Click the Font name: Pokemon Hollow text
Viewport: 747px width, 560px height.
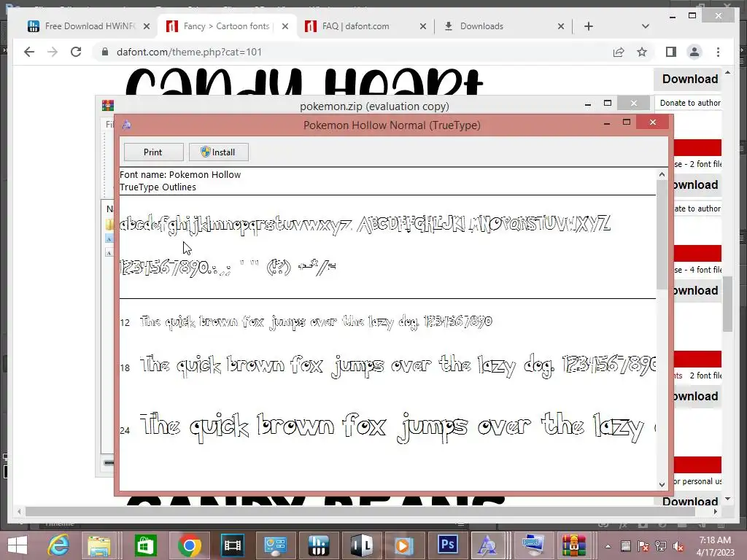180,175
